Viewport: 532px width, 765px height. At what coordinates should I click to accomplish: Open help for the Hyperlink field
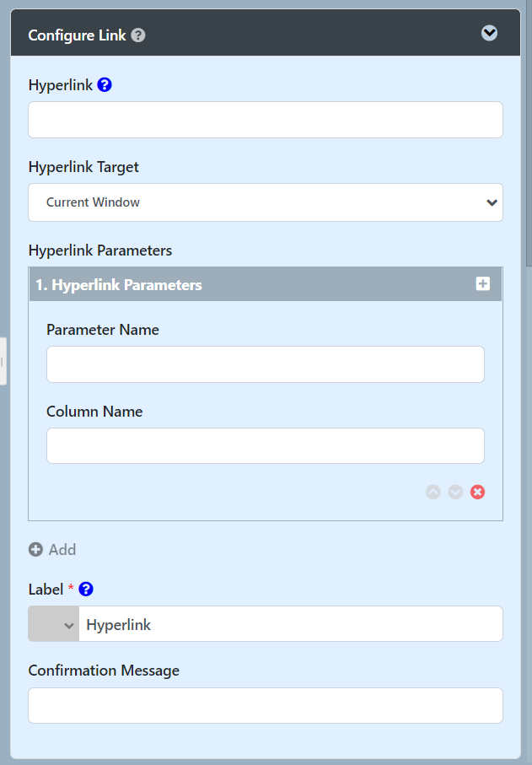click(x=105, y=85)
